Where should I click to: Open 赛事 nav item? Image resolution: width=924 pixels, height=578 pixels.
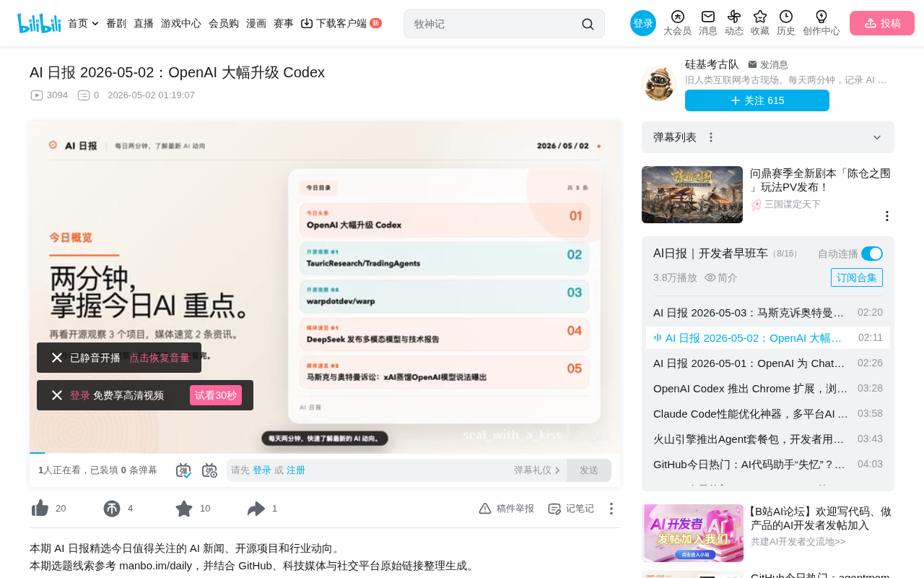coord(284,23)
